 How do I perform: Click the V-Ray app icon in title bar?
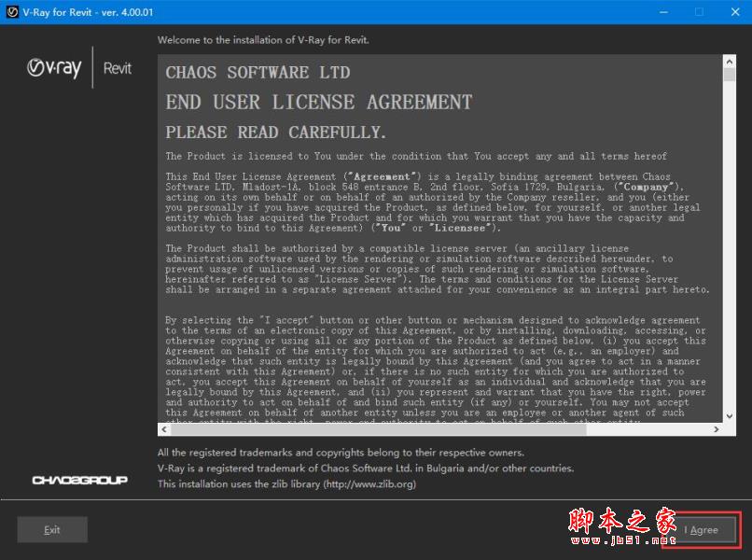12,12
